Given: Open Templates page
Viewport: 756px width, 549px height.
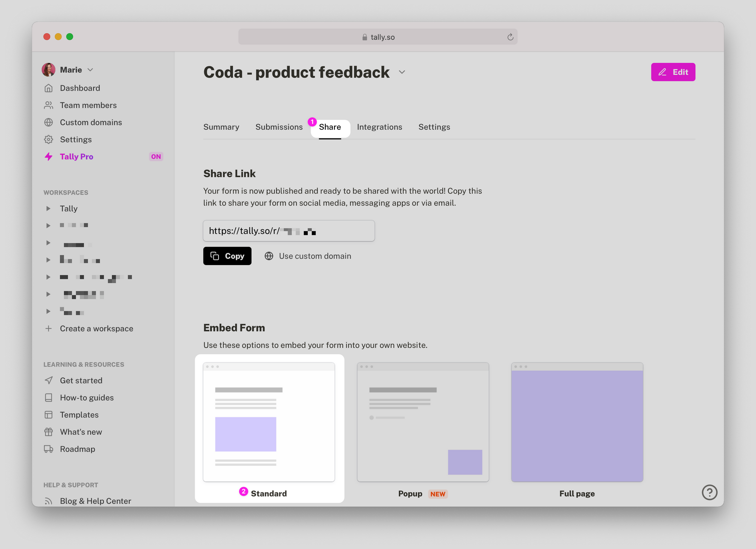Looking at the screenshot, I should (79, 415).
